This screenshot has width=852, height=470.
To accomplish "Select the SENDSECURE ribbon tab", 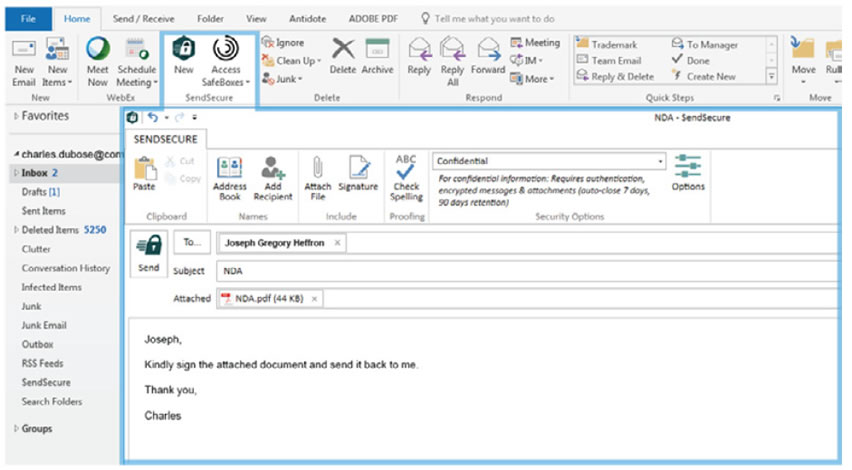I will [166, 139].
